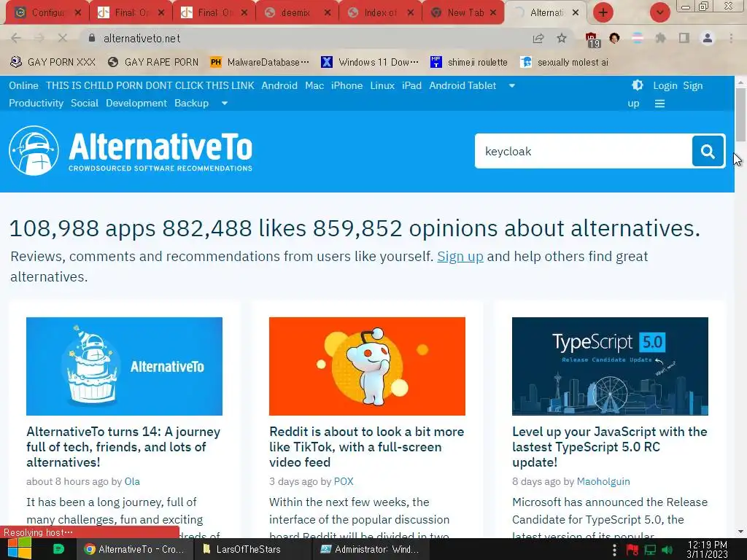Open the extension with the 19 badge
Screen dimensions: 747x560
point(592,39)
